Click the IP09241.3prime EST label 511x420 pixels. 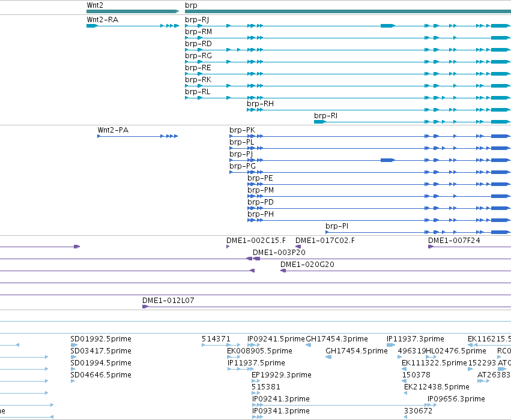pos(280,400)
